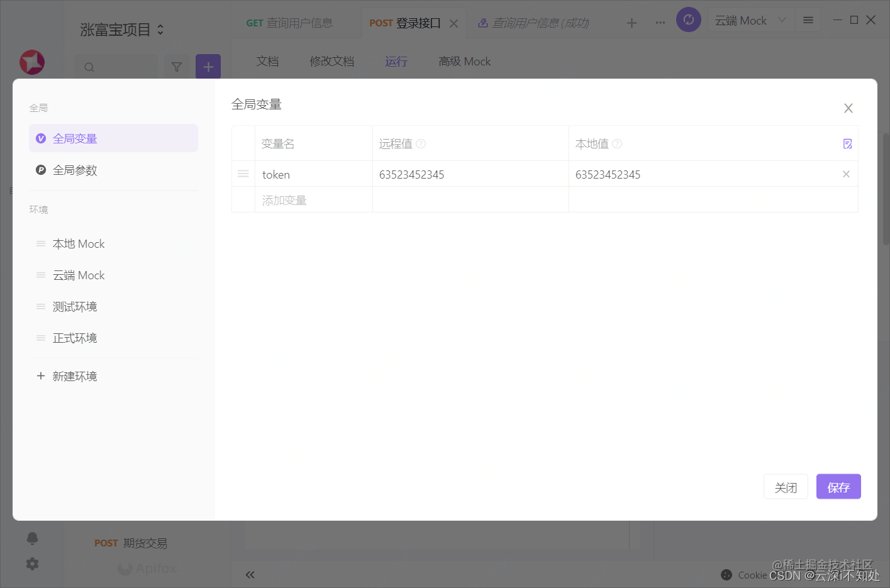Click the 添加变量 input field
Image resolution: width=890 pixels, height=588 pixels.
coord(313,200)
